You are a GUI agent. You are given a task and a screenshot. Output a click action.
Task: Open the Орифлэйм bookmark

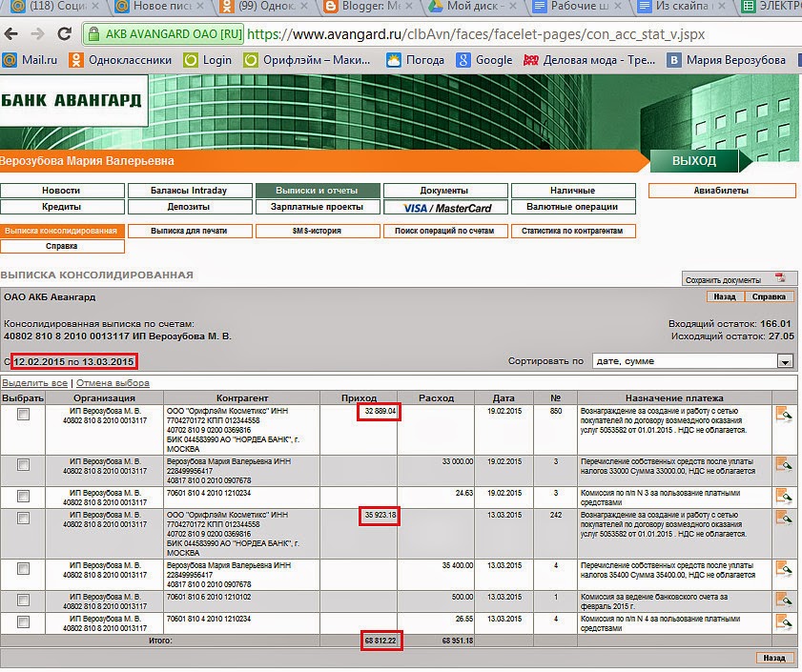(307, 60)
